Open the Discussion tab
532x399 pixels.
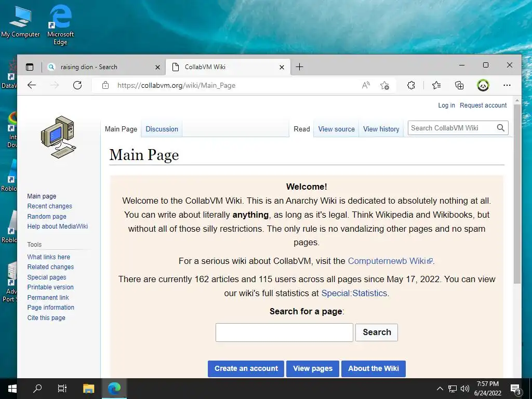pyautogui.click(x=162, y=129)
